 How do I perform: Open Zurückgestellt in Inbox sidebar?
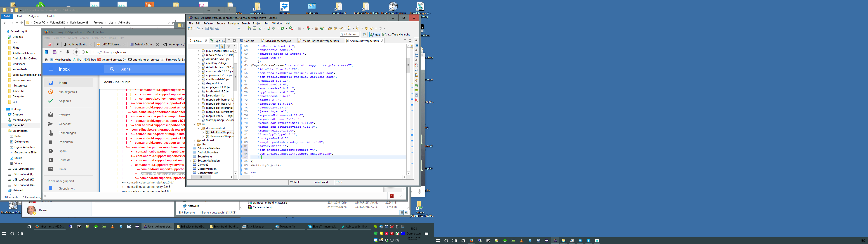[x=68, y=92]
